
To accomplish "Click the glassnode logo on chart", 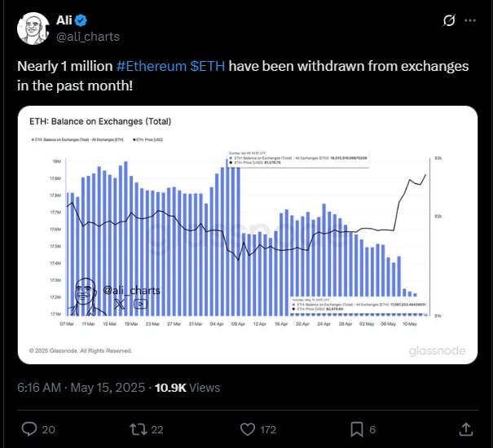I will click(x=437, y=350).
